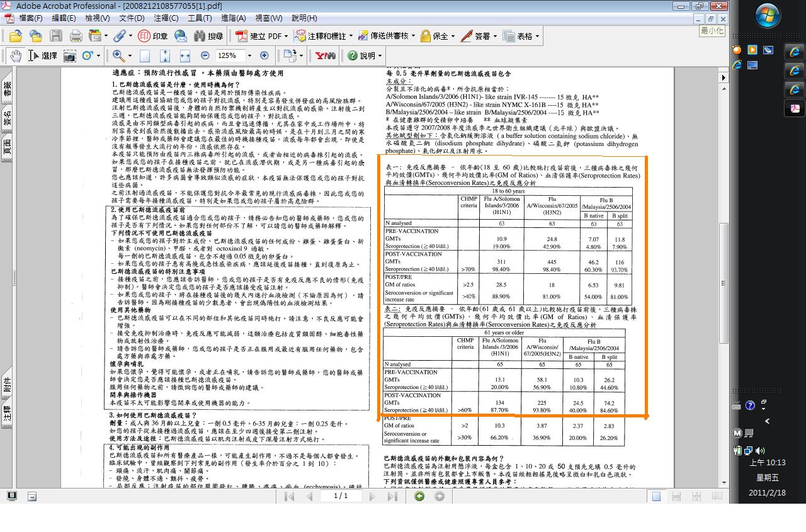Zoom in with the plus button
Screen dimensions: 806x532
coord(264,55)
